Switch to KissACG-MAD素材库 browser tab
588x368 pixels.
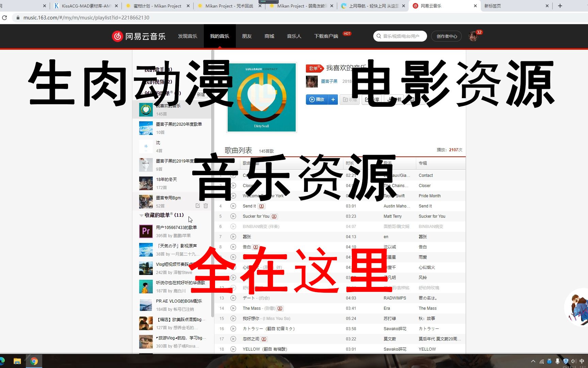[86, 6]
